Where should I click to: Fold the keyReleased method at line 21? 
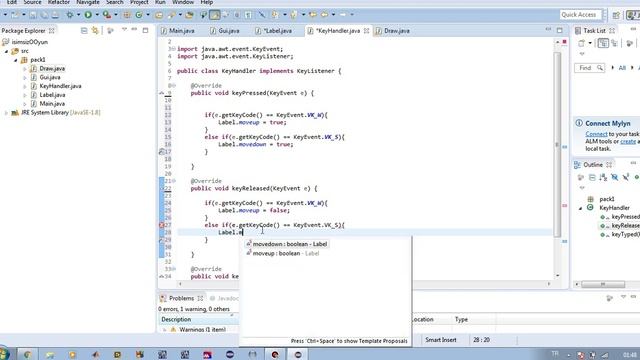174,181
